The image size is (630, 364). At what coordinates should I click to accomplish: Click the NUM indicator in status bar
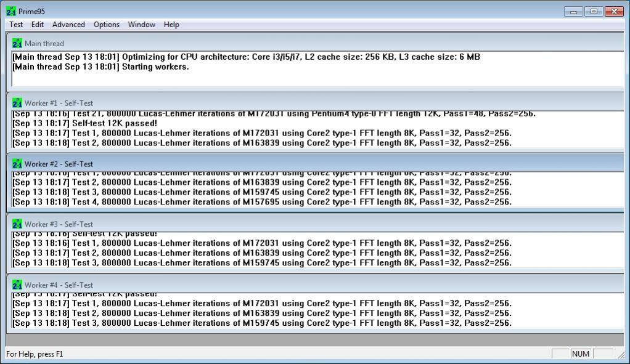581,354
